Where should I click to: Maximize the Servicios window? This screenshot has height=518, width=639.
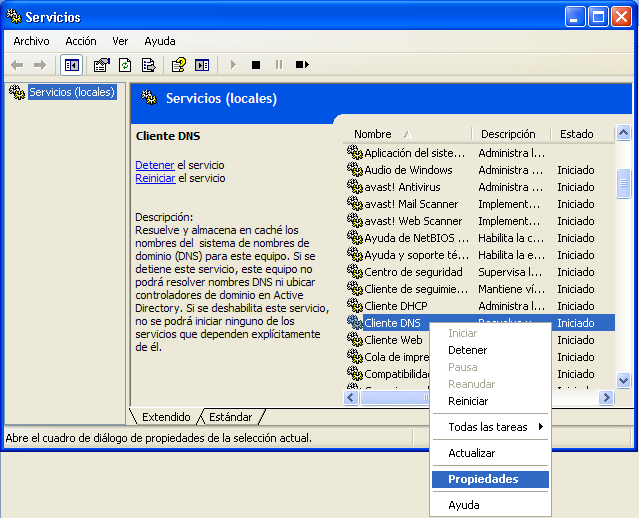pos(598,17)
